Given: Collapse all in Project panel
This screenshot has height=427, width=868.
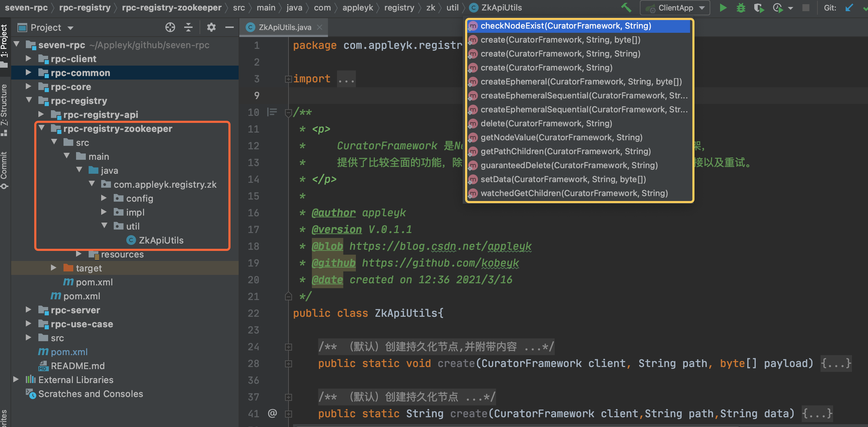Looking at the screenshot, I should [x=188, y=27].
